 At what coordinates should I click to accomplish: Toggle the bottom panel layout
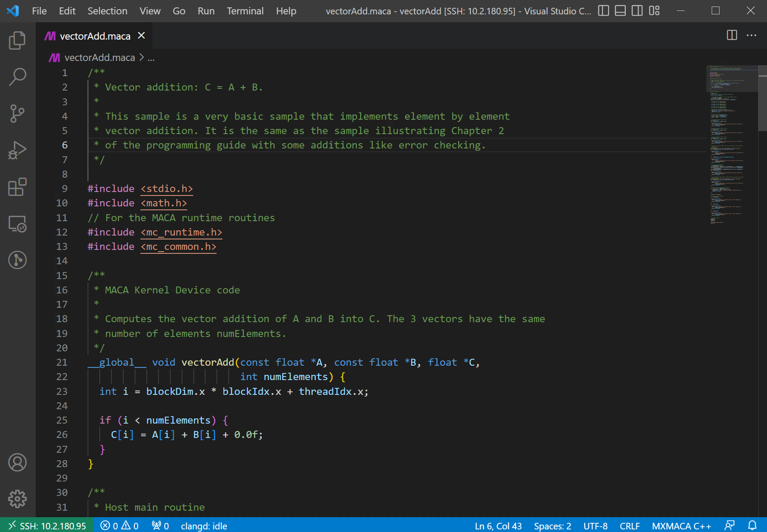(x=620, y=11)
